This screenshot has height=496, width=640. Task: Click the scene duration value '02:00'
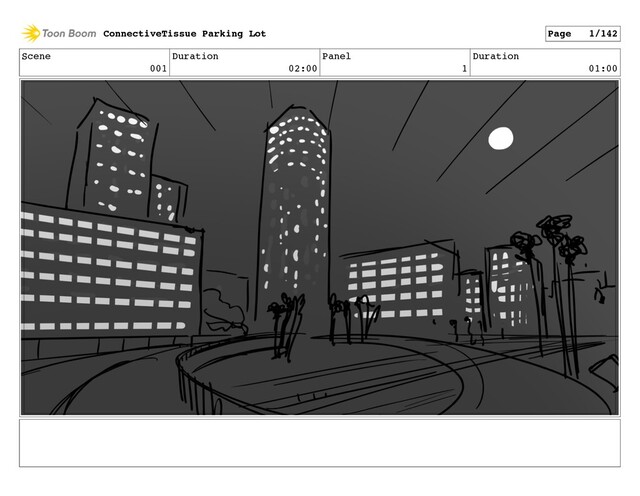point(303,69)
